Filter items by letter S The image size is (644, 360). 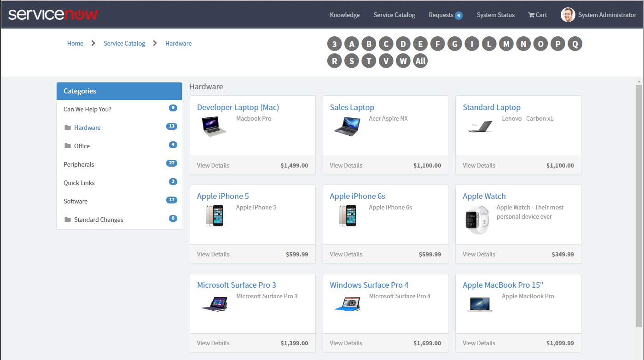tap(352, 61)
